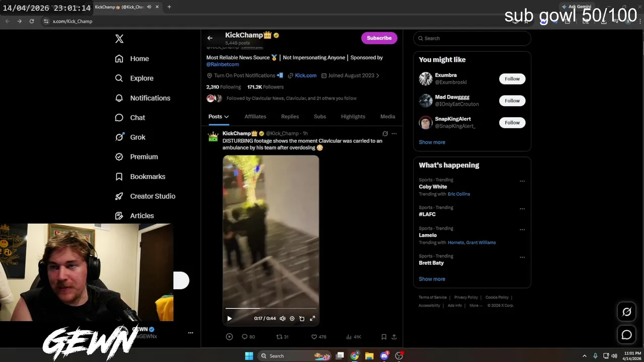This screenshot has width=644, height=362.
Task: Mute the video volume
Action: pyautogui.click(x=282, y=318)
